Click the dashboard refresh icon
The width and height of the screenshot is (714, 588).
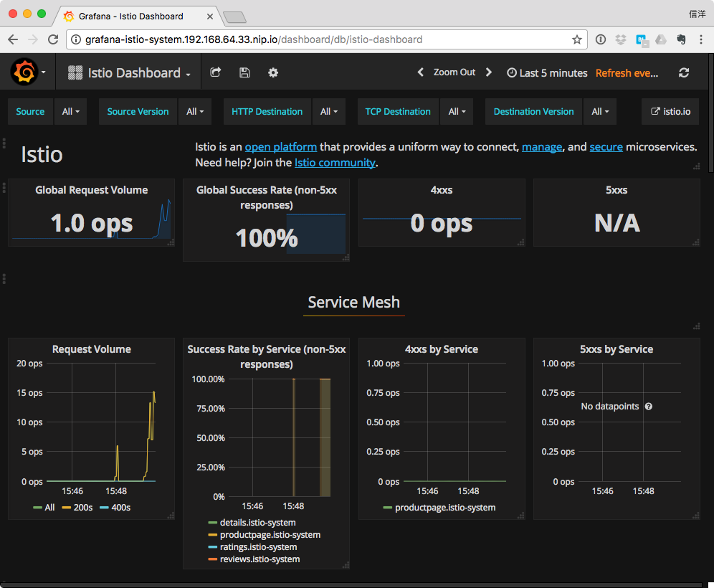(x=684, y=73)
